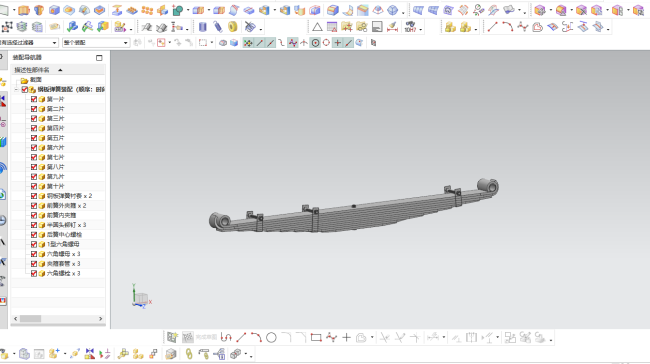Click the Circle sketch tool in bottom toolbar
Image resolution: width=650 pixels, height=364 pixels.
coord(271,338)
